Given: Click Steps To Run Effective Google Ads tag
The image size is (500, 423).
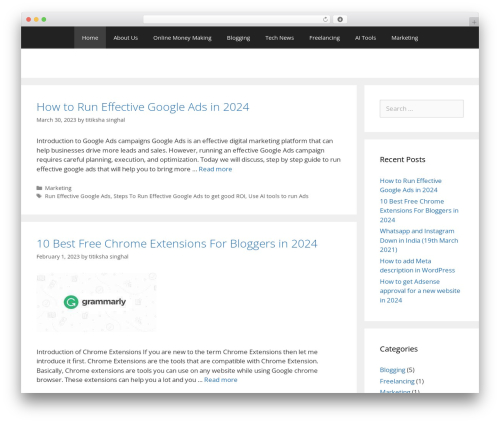Looking at the screenshot, I should tap(179, 196).
